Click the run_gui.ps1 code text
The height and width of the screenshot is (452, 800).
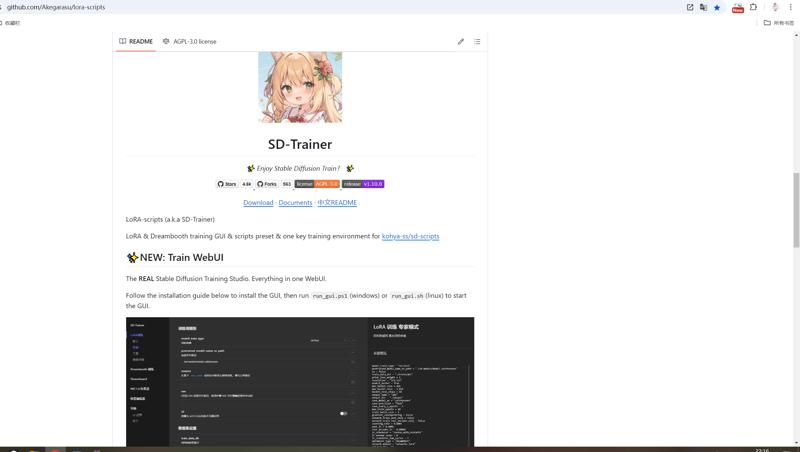click(x=330, y=296)
